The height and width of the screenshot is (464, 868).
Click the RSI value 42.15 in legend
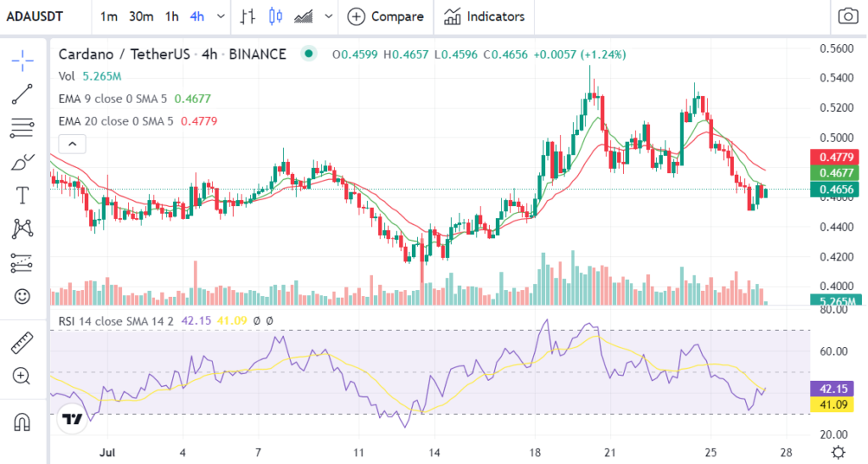pyautogui.click(x=196, y=321)
